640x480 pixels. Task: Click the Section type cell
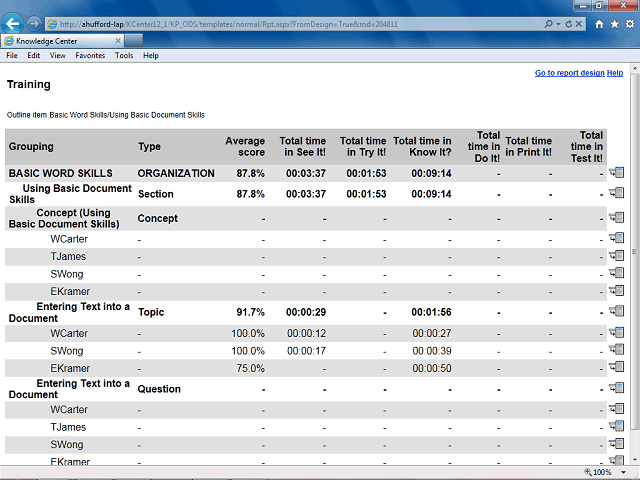click(x=156, y=194)
